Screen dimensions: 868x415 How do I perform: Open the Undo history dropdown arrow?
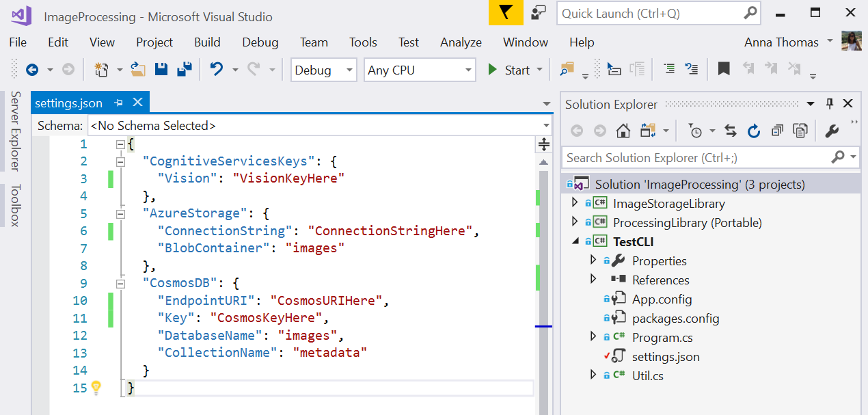[234, 70]
